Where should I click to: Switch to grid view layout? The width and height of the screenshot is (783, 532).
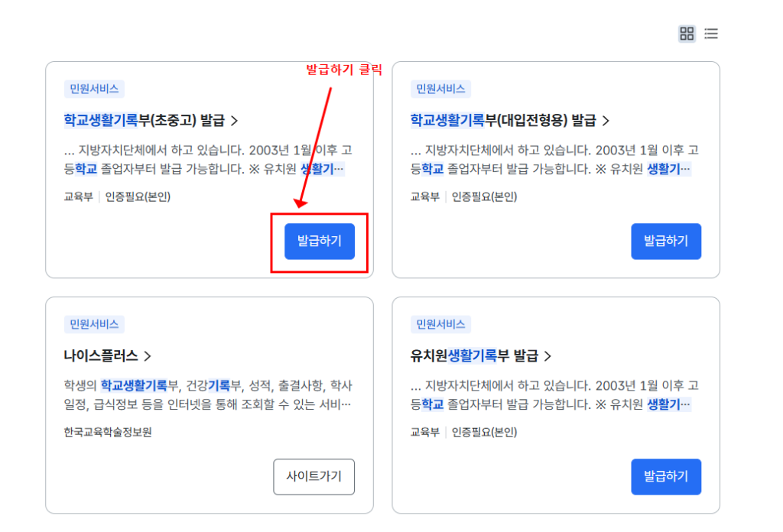pyautogui.click(x=687, y=34)
